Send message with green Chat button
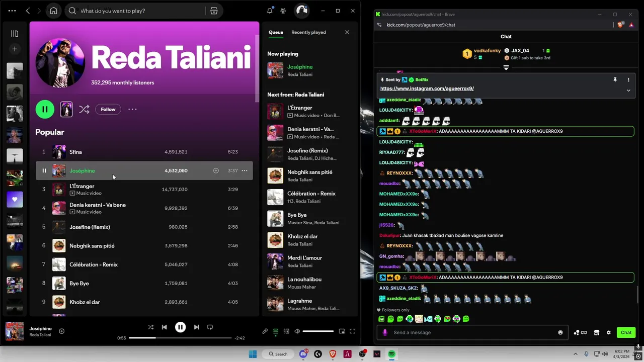 626,332
